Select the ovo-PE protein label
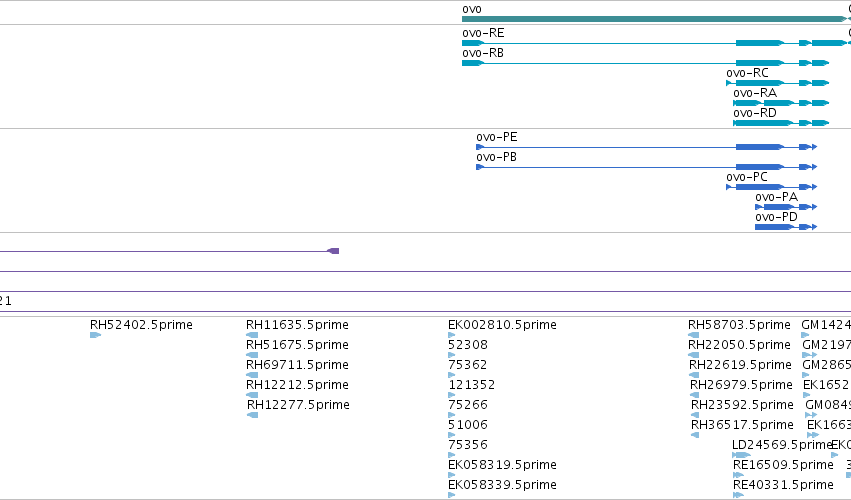 [497, 137]
